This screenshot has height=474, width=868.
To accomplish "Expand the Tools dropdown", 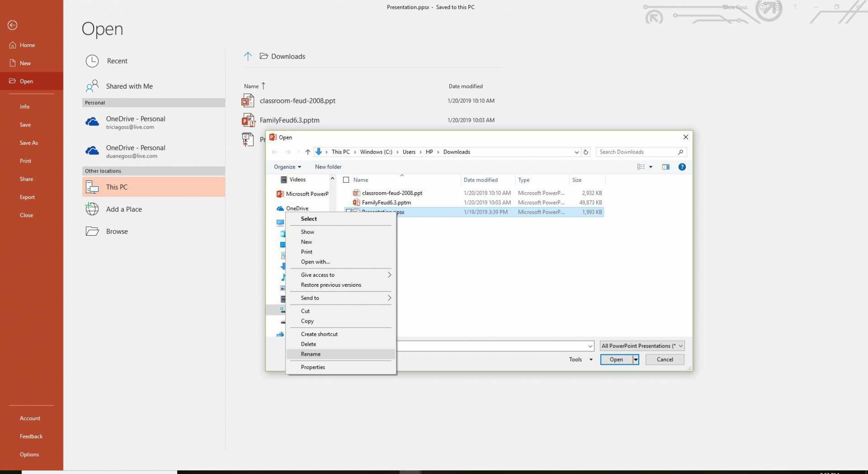I will tap(580, 360).
